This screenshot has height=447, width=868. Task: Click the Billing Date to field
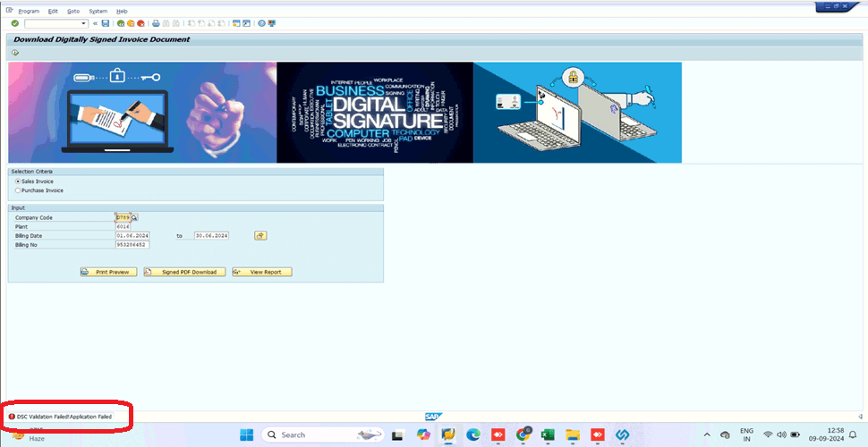[x=212, y=236]
